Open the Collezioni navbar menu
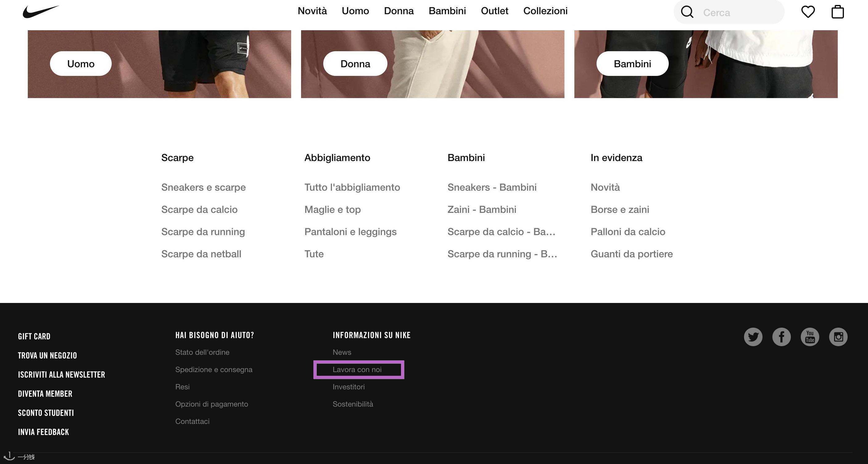 point(545,11)
